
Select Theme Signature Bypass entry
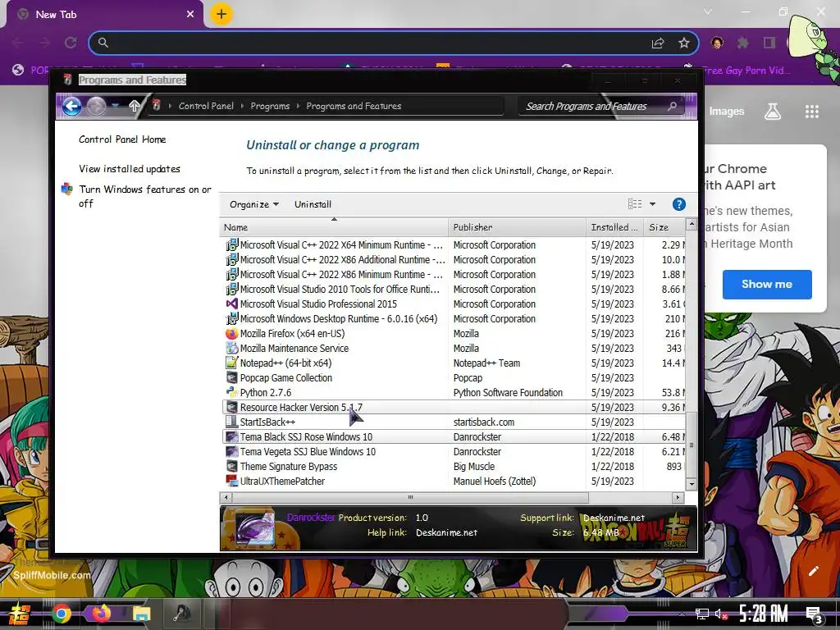click(x=453, y=467)
